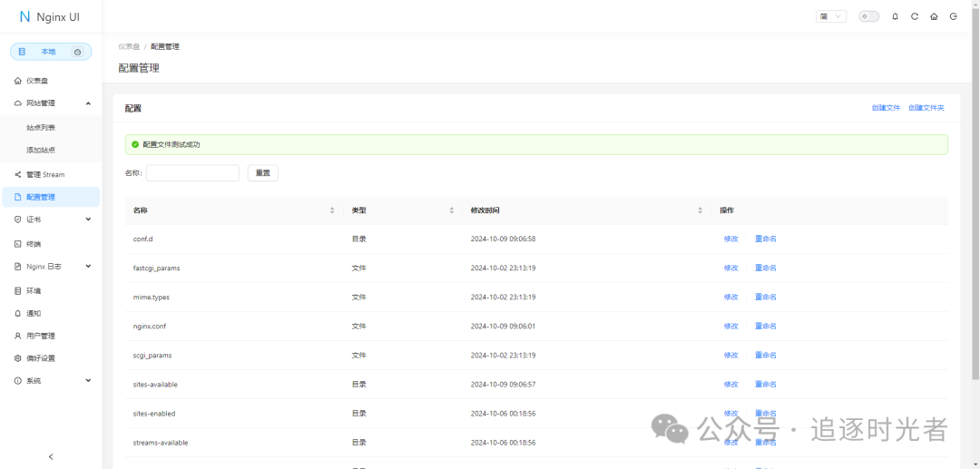
Task: Open the notifications bell in the header
Action: (896, 16)
